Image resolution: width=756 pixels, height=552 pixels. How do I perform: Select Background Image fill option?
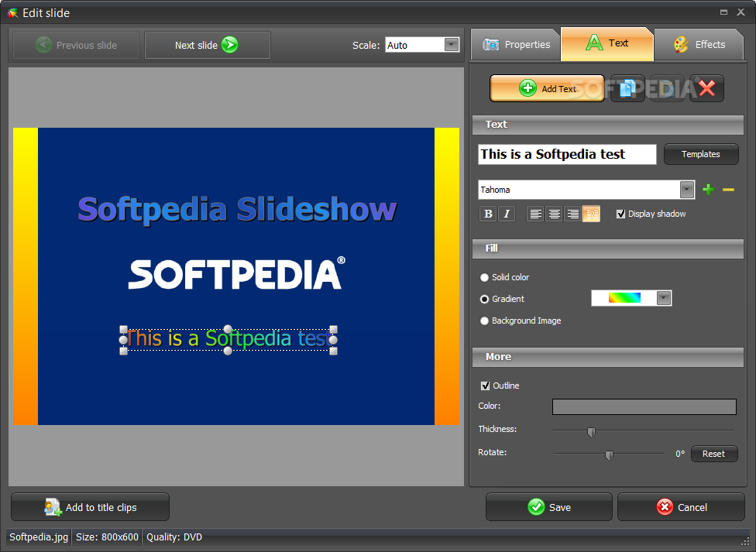485,321
